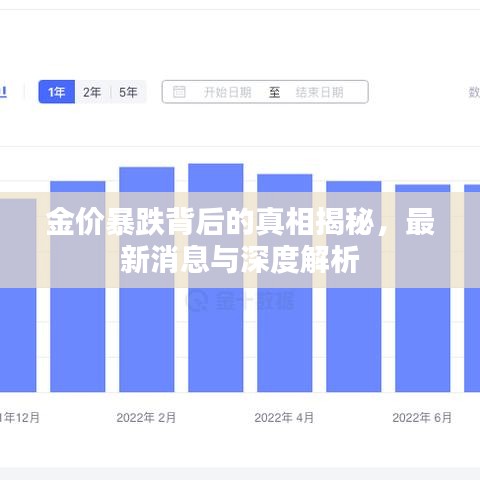
Task: Click the 年12月 axis label
Action: [x=19, y=417]
